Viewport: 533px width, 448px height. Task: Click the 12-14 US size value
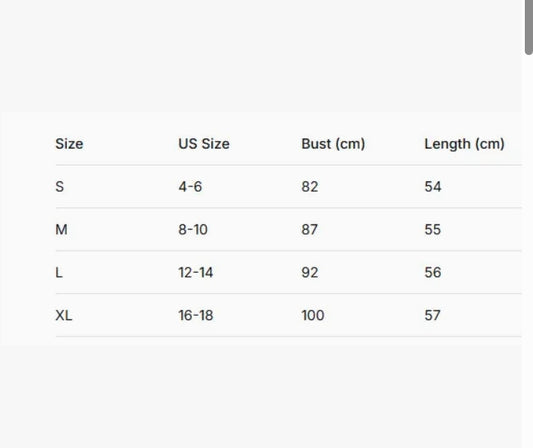pyautogui.click(x=196, y=272)
